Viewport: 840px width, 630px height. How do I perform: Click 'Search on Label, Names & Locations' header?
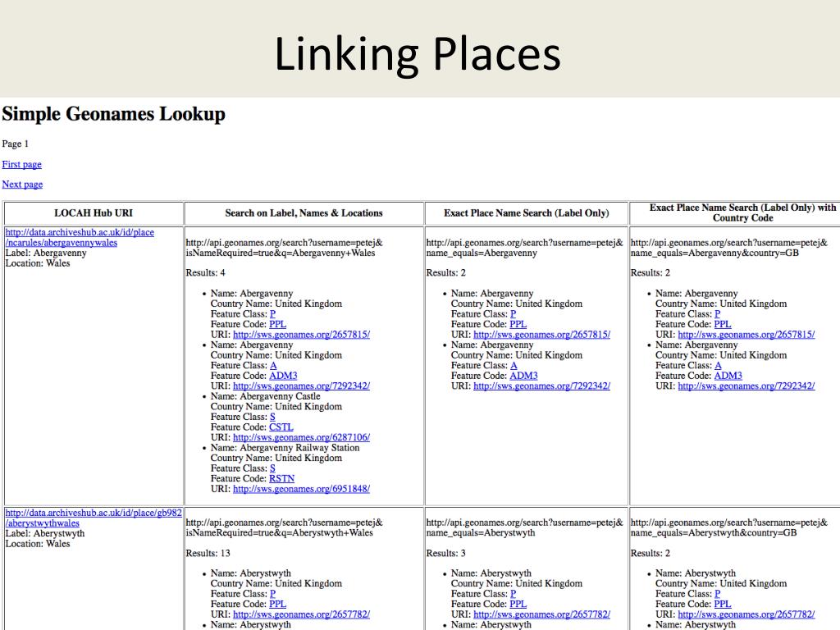click(x=304, y=212)
